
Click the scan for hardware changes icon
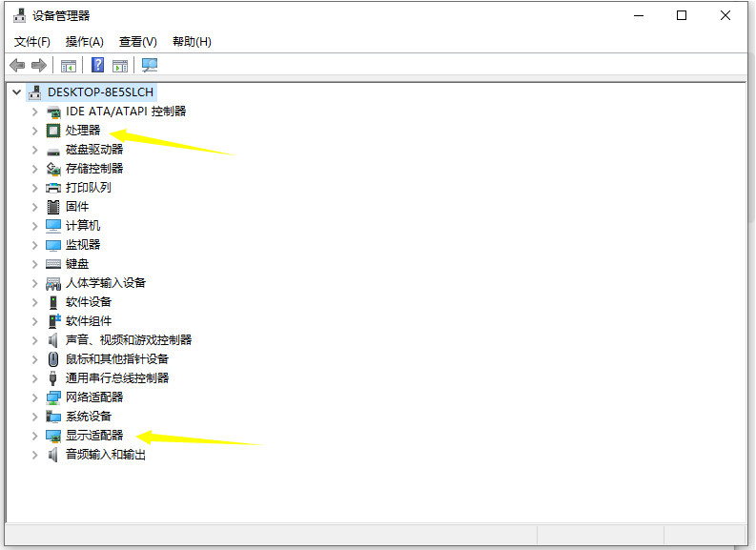tap(150, 65)
